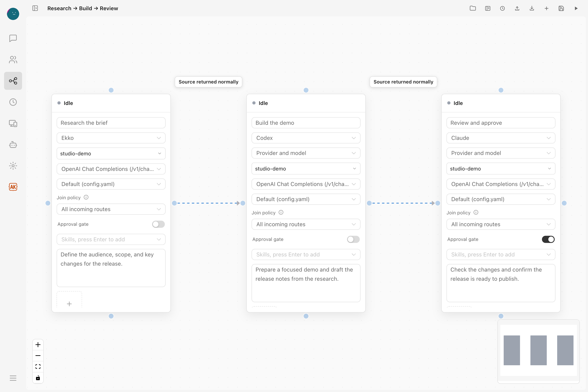
Task: Click first Source returned normally edge label
Action: pos(208,82)
